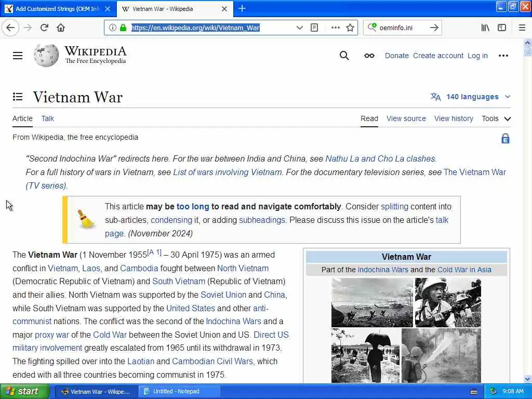The image size is (532, 399).
Task: Open soldier with rifle infobox photo
Action: pyautogui.click(x=448, y=303)
